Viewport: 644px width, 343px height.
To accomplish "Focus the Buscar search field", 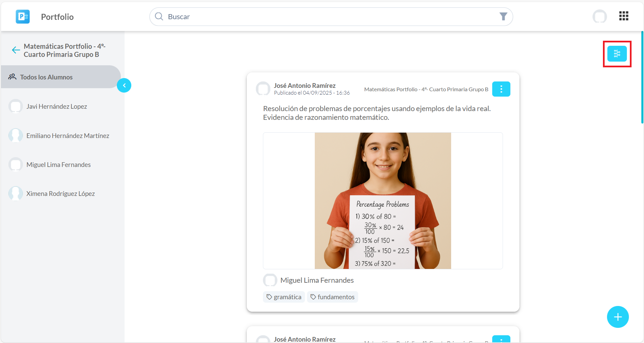I will click(x=330, y=16).
